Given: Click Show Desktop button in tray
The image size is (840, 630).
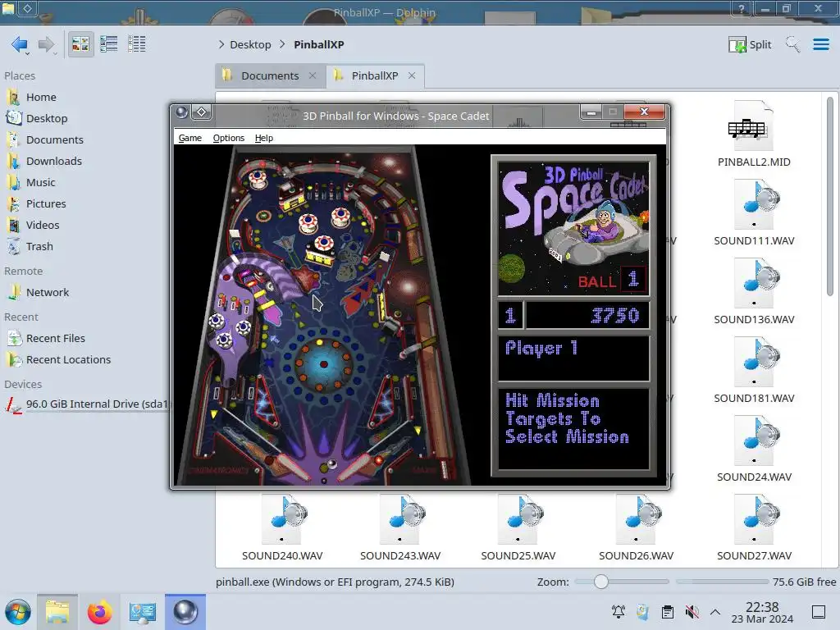Looking at the screenshot, I should coord(819,612).
